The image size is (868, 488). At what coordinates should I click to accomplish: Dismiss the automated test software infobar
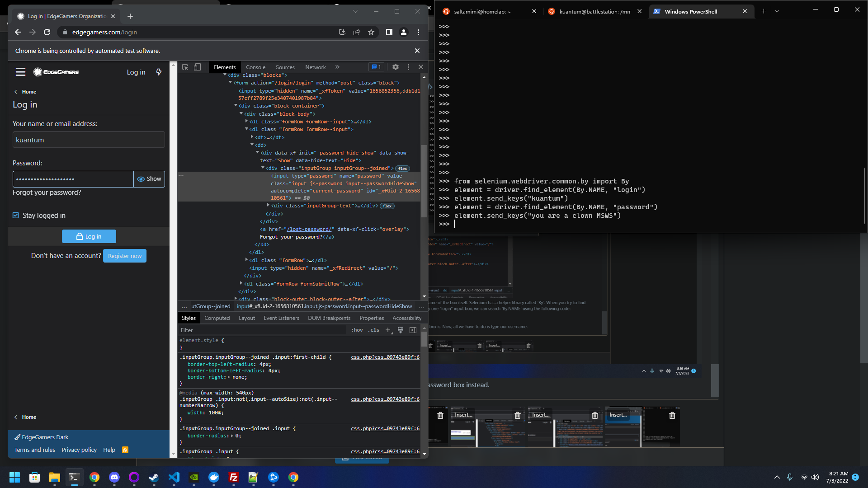[417, 51]
